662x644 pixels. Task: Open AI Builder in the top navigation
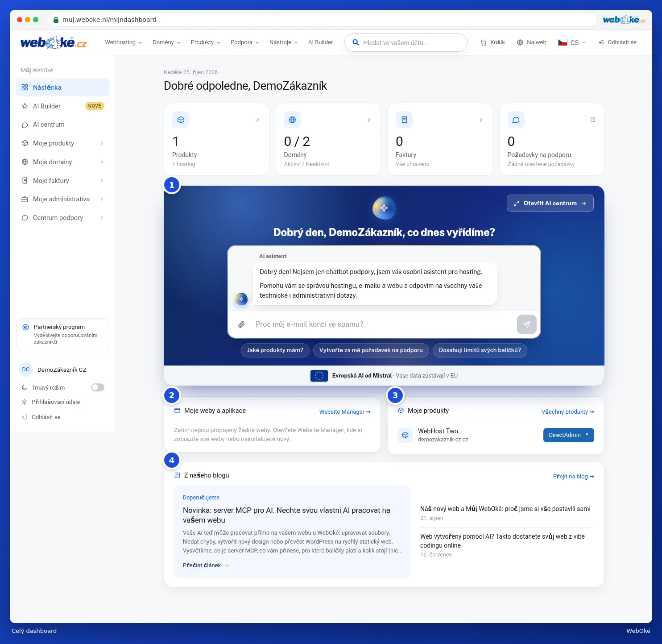320,42
